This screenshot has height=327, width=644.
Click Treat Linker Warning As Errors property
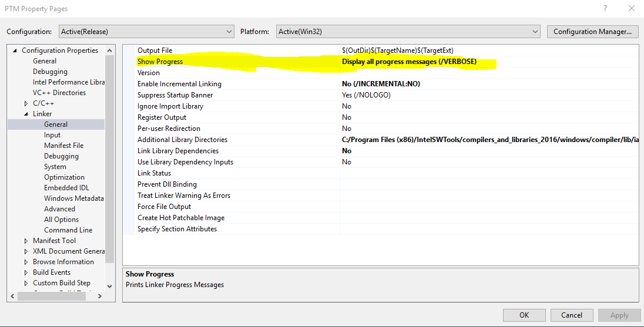pos(183,195)
